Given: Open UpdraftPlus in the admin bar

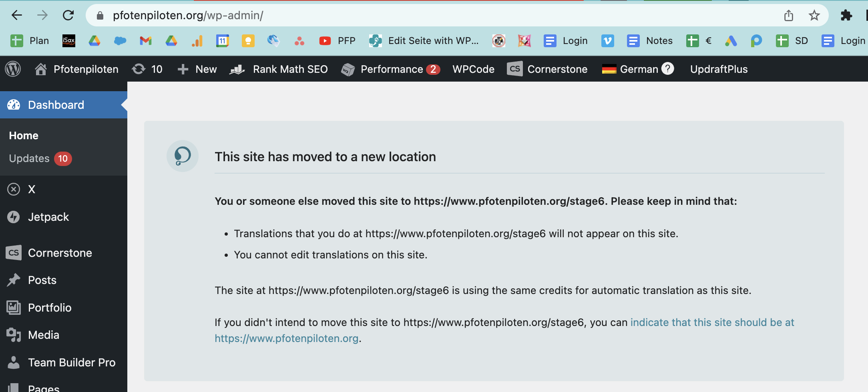Looking at the screenshot, I should pyautogui.click(x=719, y=69).
